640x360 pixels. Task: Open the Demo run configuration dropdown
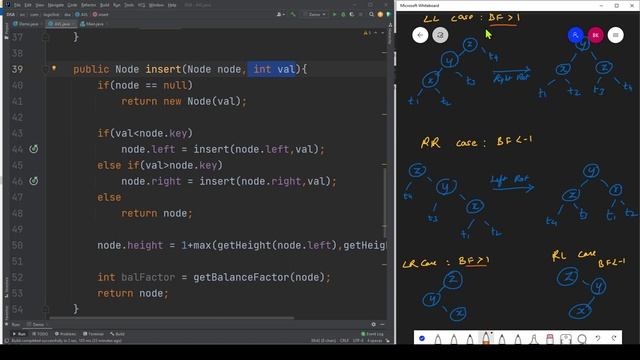pyautogui.click(x=315, y=14)
